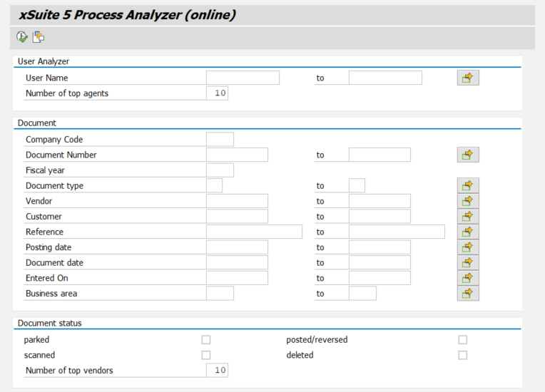Enable the scanned checkbox
Image resolution: width=545 pixels, height=392 pixels.
(206, 355)
